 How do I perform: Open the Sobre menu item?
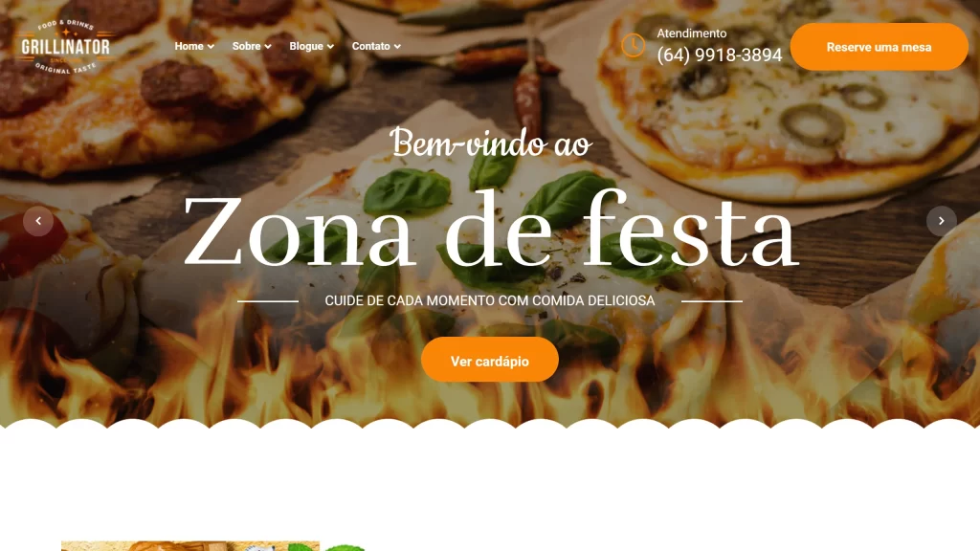[x=246, y=46]
